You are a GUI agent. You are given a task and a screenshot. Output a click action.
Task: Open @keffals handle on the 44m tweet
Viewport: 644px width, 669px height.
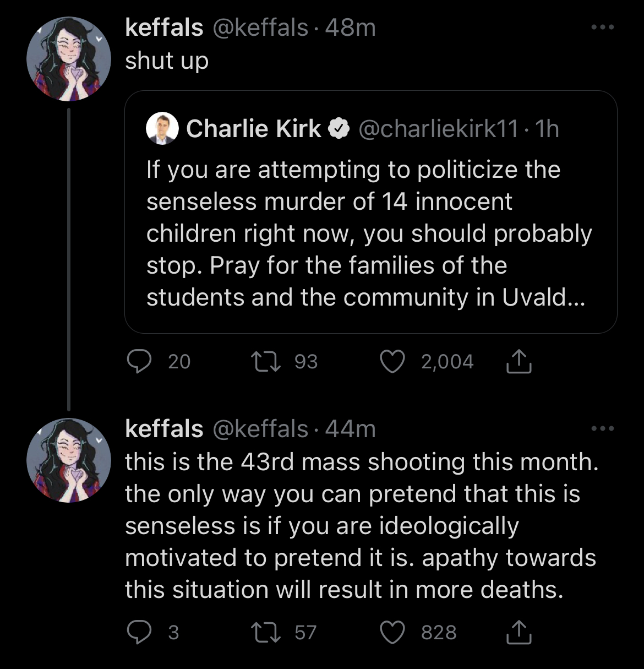pyautogui.click(x=260, y=428)
